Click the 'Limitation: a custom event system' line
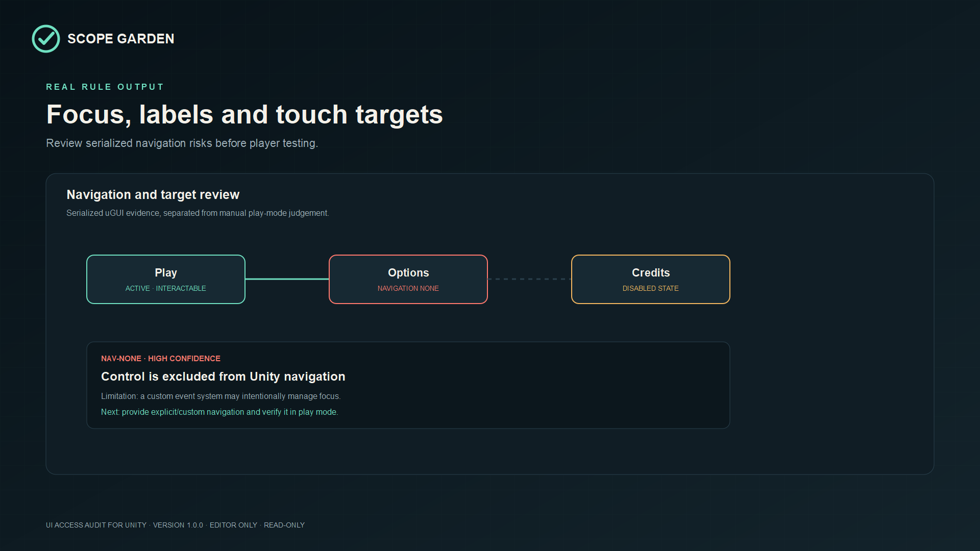 221,396
